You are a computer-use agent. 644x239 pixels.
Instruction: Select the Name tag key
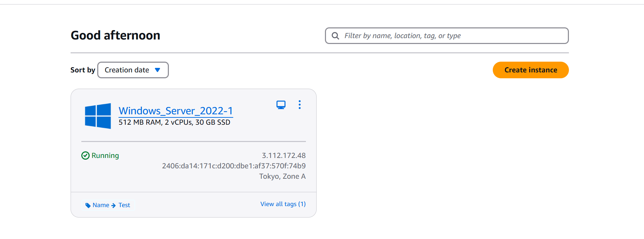pos(101,205)
